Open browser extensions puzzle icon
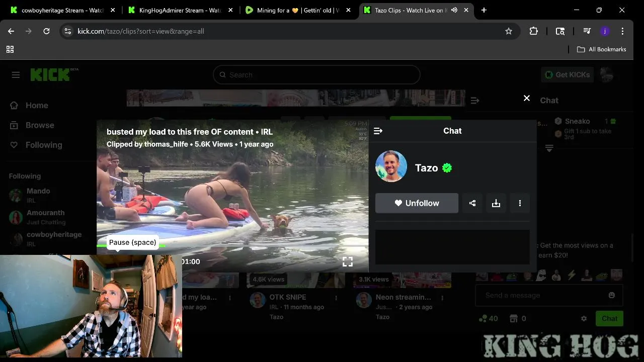 tap(534, 31)
